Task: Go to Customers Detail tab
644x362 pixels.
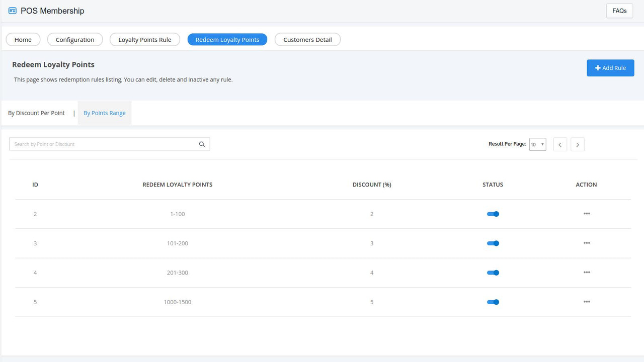Action: [307, 40]
